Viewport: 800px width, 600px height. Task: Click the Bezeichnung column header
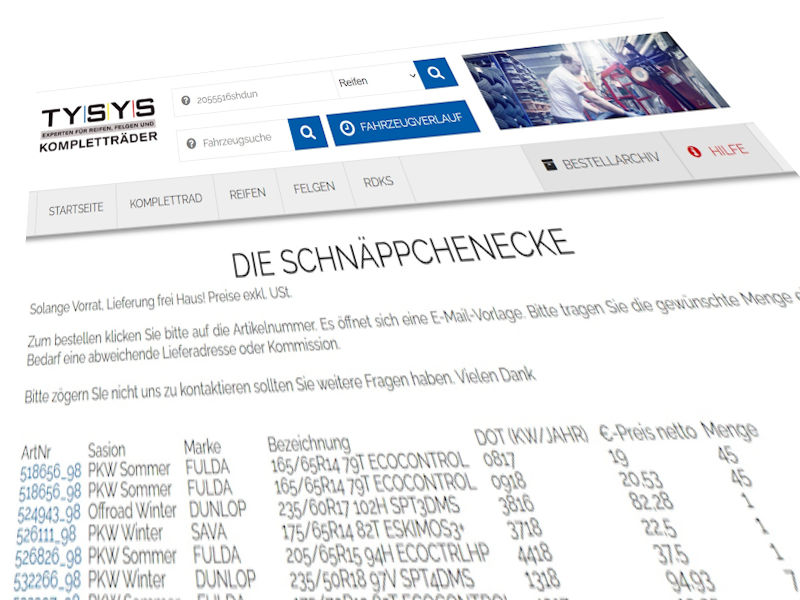click(309, 443)
